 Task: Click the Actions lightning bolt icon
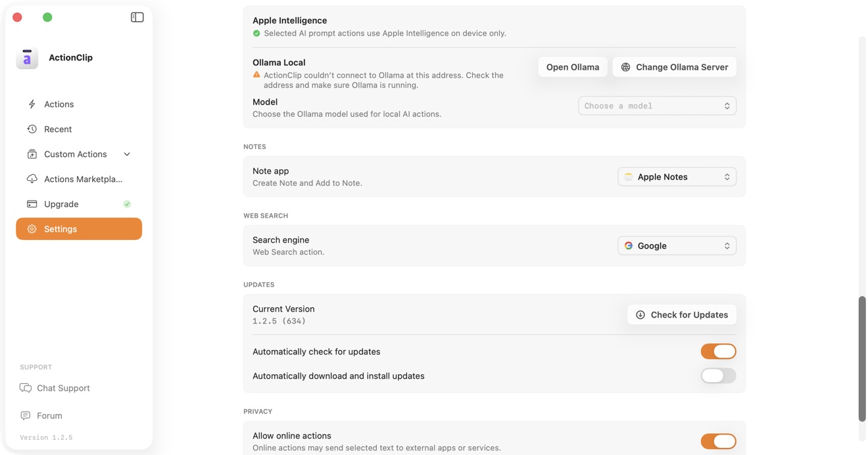[32, 104]
